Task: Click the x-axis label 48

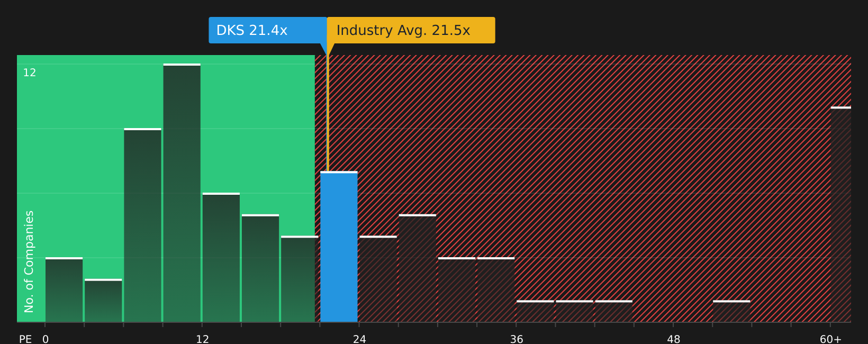Action: point(674,339)
